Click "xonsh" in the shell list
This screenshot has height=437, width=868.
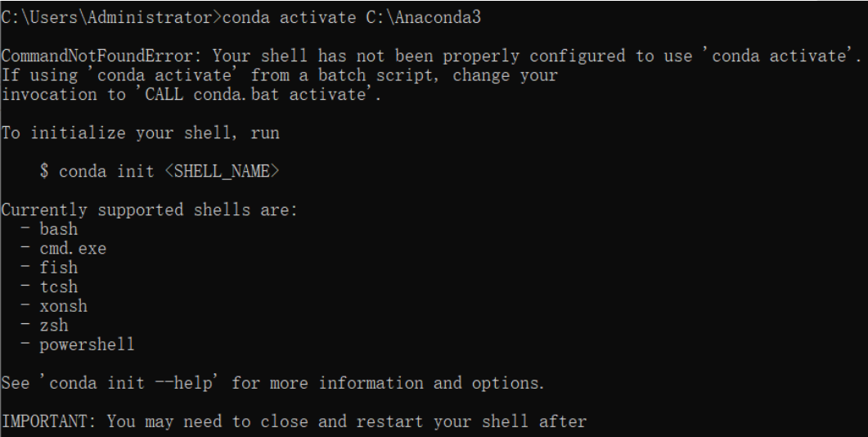(x=63, y=306)
